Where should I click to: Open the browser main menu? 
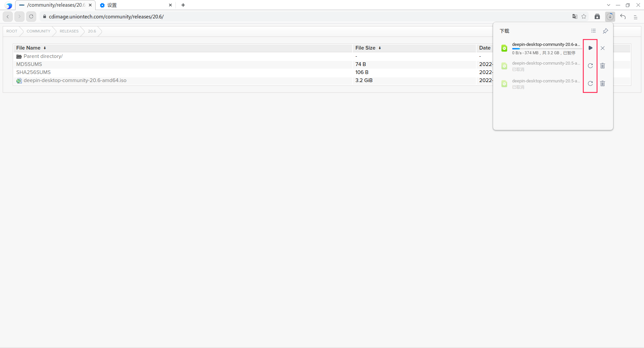(x=635, y=17)
